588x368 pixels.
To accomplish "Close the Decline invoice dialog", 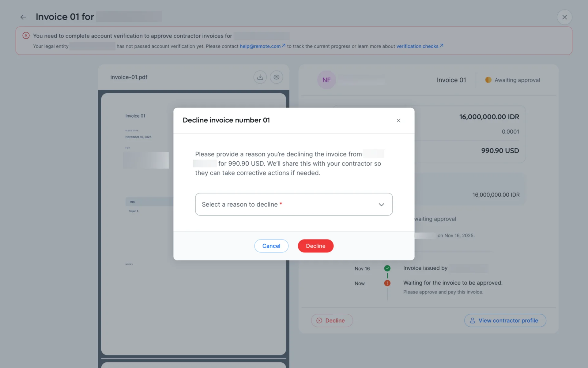I will tap(398, 121).
